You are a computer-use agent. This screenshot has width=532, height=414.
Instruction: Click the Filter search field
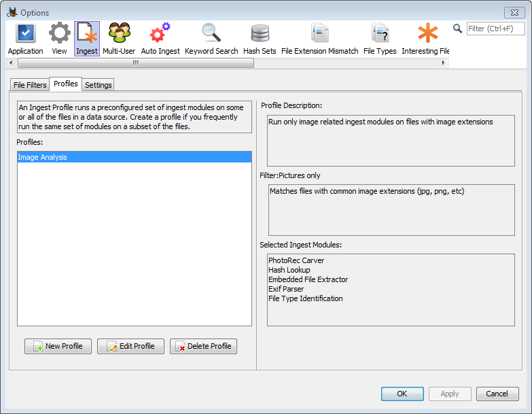coord(495,29)
